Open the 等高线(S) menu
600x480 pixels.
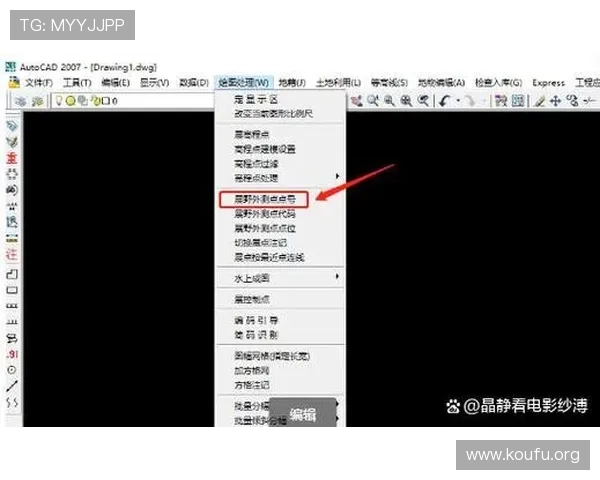click(389, 82)
